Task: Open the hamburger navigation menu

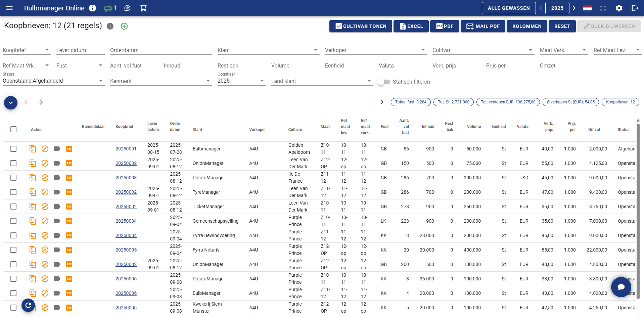Action: (x=9, y=8)
